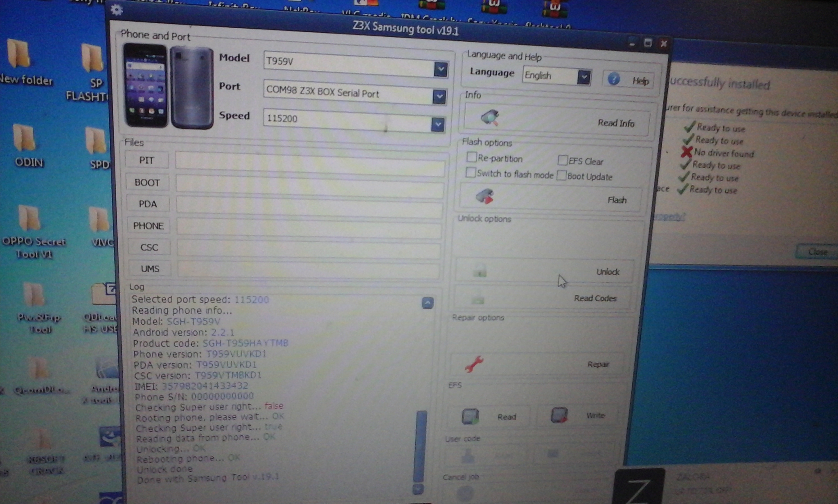Click the BOOT file button
The width and height of the screenshot is (838, 504).
[x=147, y=182]
